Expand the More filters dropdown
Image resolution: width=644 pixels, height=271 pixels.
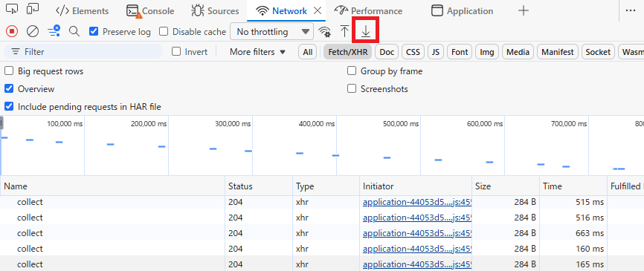click(x=257, y=52)
